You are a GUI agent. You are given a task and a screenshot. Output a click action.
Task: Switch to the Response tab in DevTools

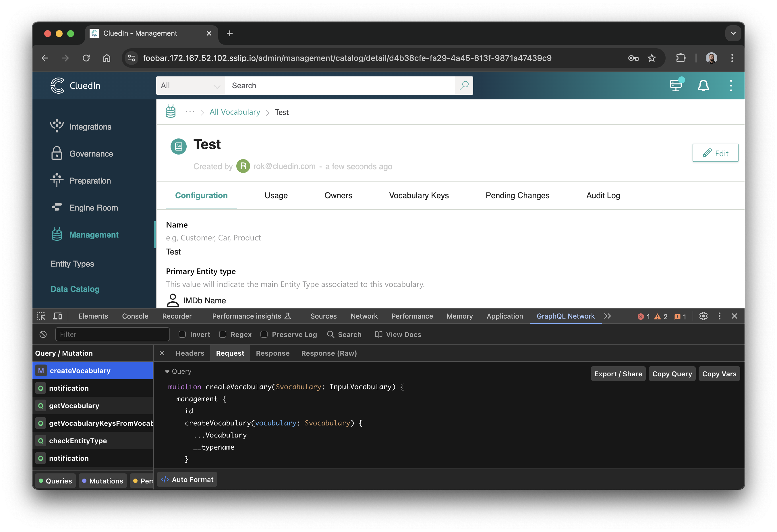pos(272,353)
